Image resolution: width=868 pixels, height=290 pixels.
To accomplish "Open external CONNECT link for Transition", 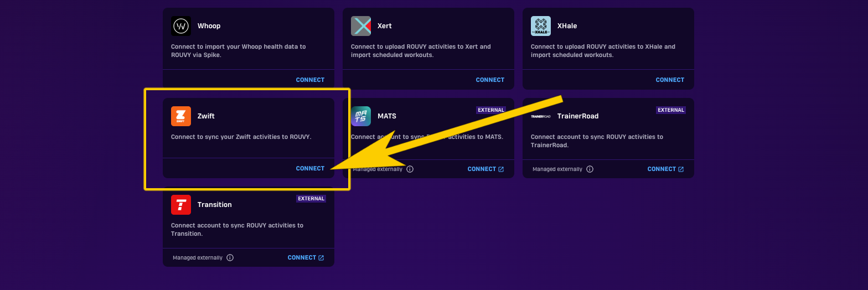I will click(306, 257).
